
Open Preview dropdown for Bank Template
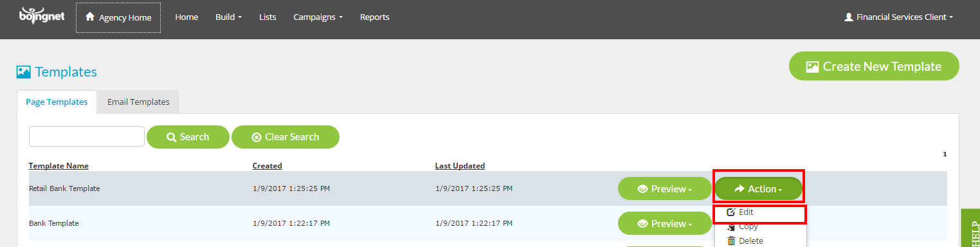665,224
